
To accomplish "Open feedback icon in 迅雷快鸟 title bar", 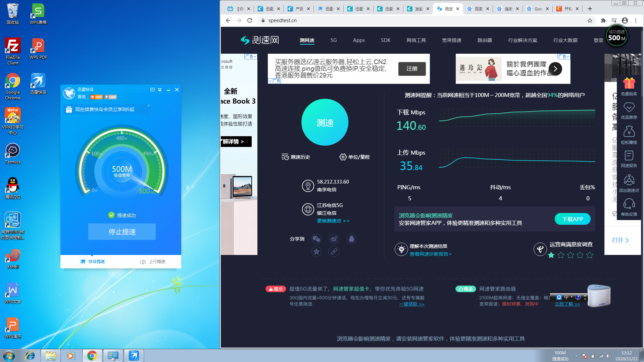I will point(152,90).
